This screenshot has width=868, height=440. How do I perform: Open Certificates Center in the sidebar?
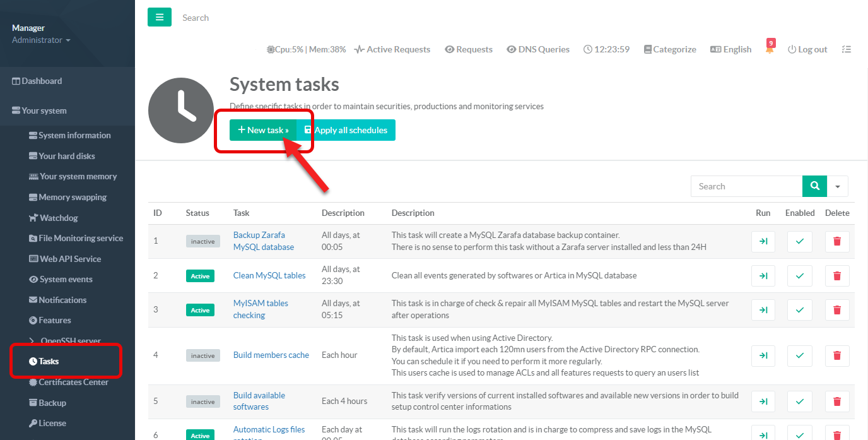point(73,382)
